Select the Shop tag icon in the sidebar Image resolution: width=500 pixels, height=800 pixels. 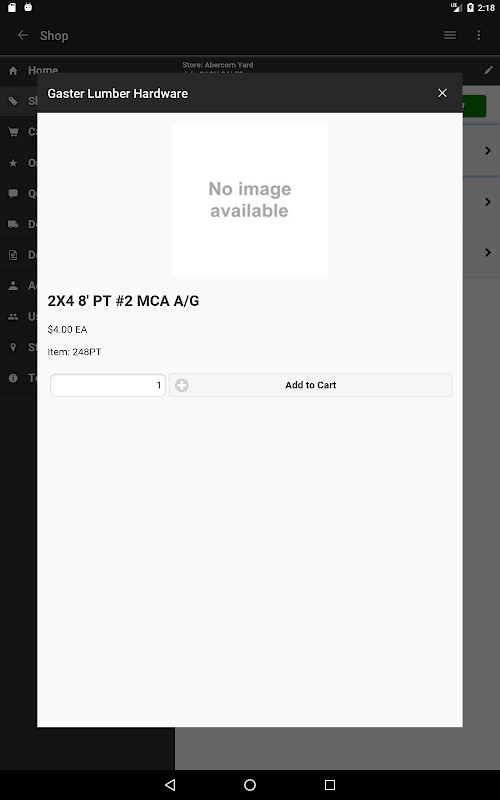13,101
